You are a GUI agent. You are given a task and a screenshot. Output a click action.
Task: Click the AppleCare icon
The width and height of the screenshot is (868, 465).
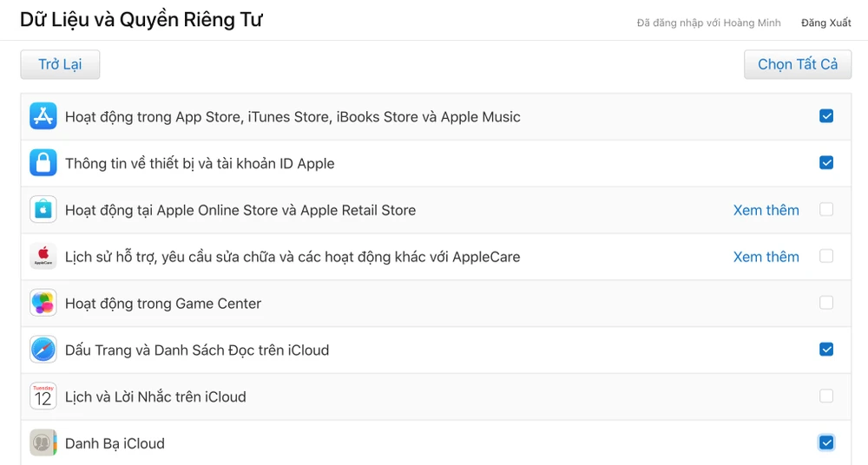point(43,257)
